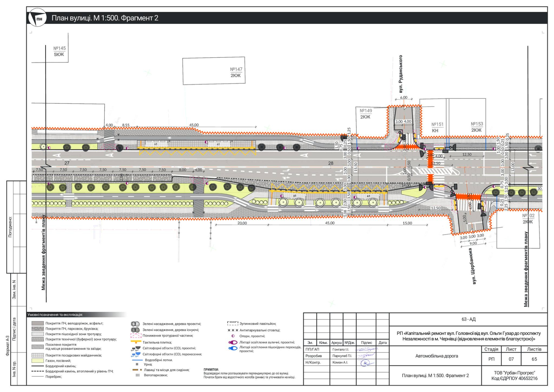The image size is (554, 392).
Task: Click the вул. Руданського street label
Action: pyautogui.click(x=401, y=74)
